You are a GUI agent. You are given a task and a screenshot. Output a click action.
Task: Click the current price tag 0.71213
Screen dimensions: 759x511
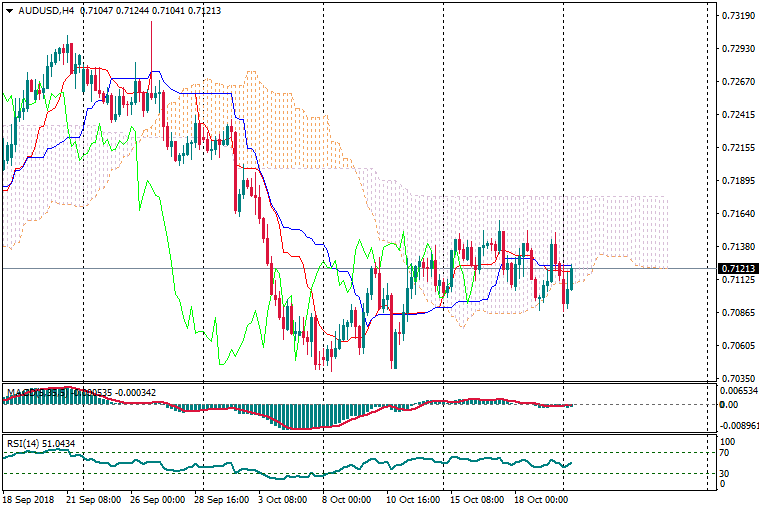[736, 268]
